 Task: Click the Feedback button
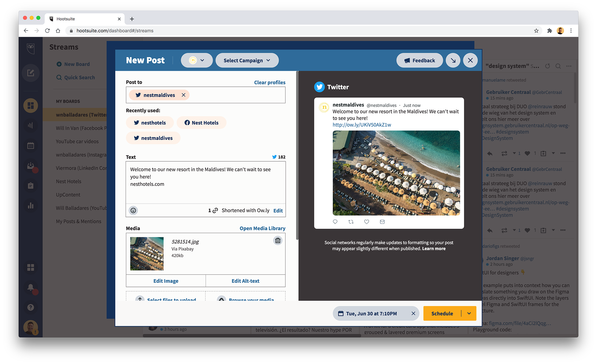click(419, 60)
